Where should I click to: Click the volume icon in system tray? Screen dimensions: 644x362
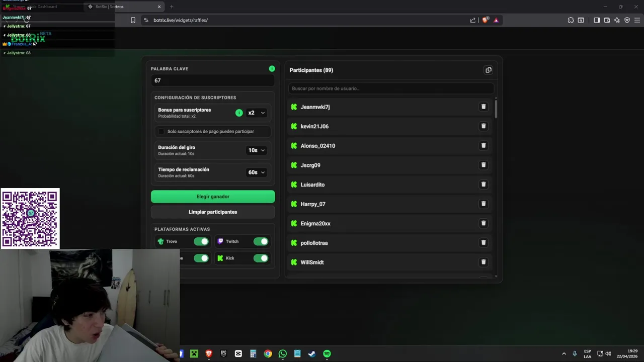tap(608, 354)
